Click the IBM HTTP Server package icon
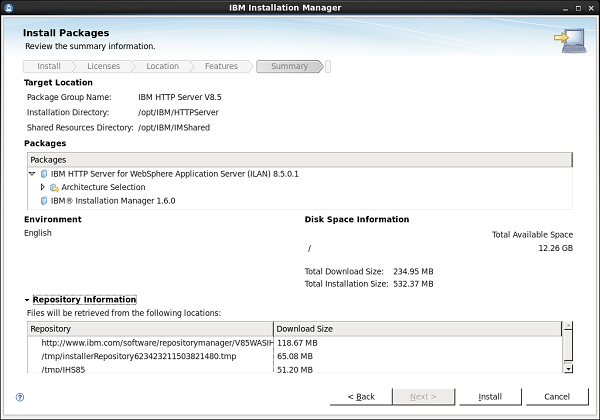 [44, 174]
